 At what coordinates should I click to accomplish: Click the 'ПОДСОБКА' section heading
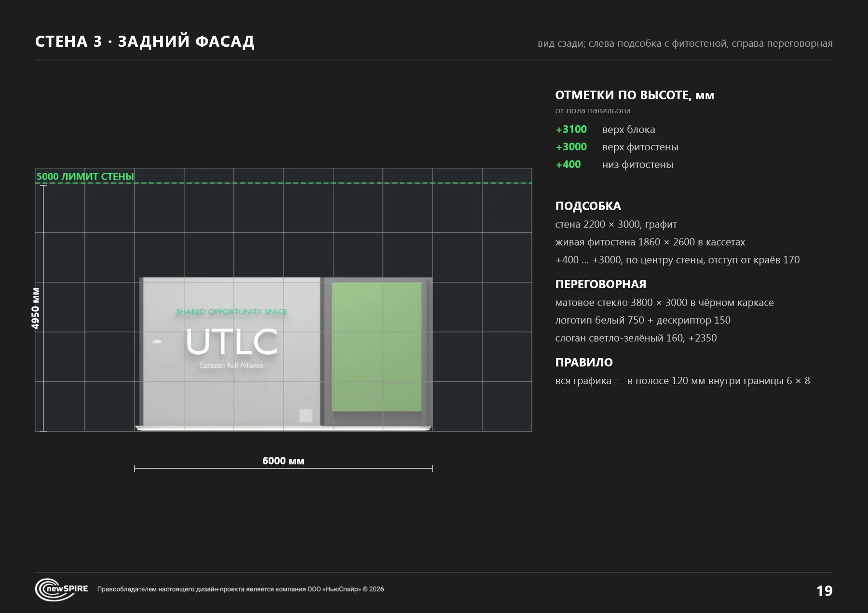(x=588, y=206)
